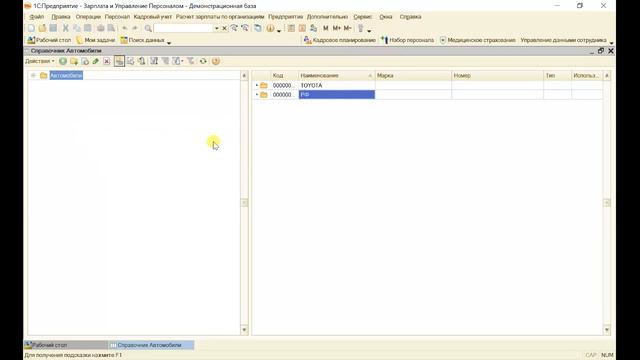This screenshot has width=640, height=360.
Task: Open the Сервис menu
Action: pos(362,17)
